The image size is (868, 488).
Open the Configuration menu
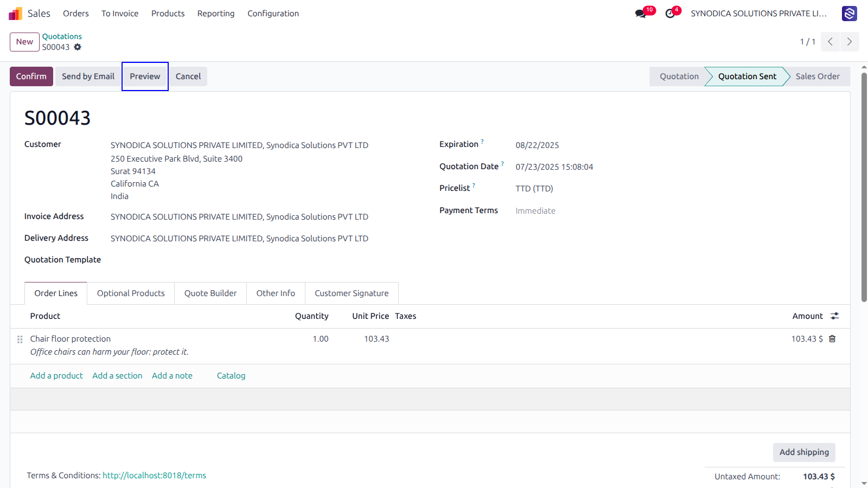tap(273, 14)
